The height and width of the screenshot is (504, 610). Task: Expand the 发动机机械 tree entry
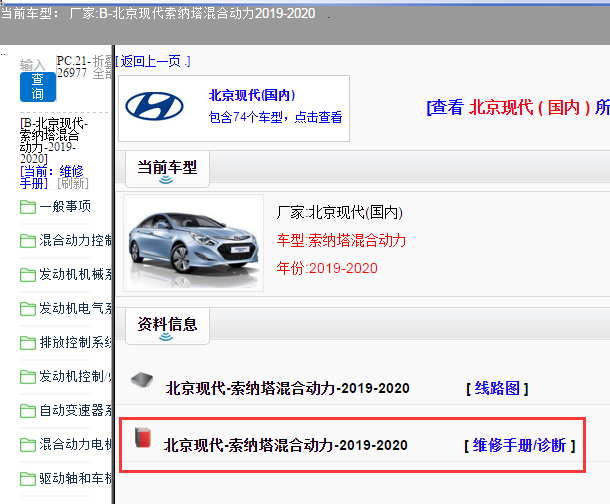75,275
